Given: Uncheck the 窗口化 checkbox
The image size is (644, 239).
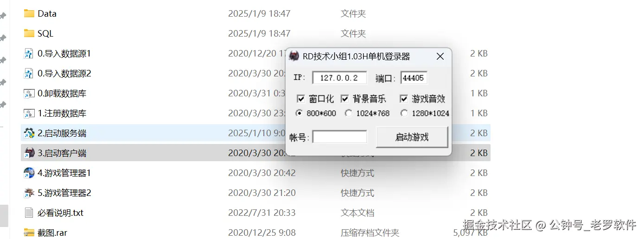Looking at the screenshot, I should point(300,99).
